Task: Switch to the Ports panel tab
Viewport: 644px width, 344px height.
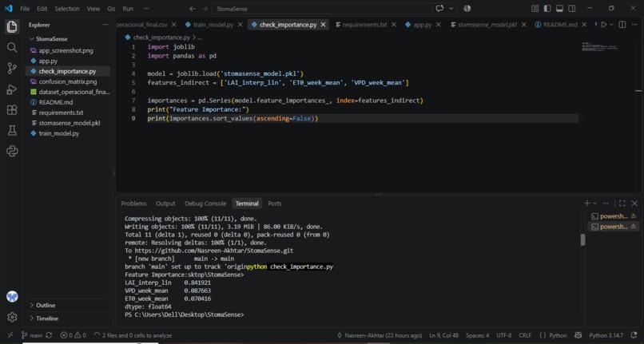Action: (x=275, y=204)
